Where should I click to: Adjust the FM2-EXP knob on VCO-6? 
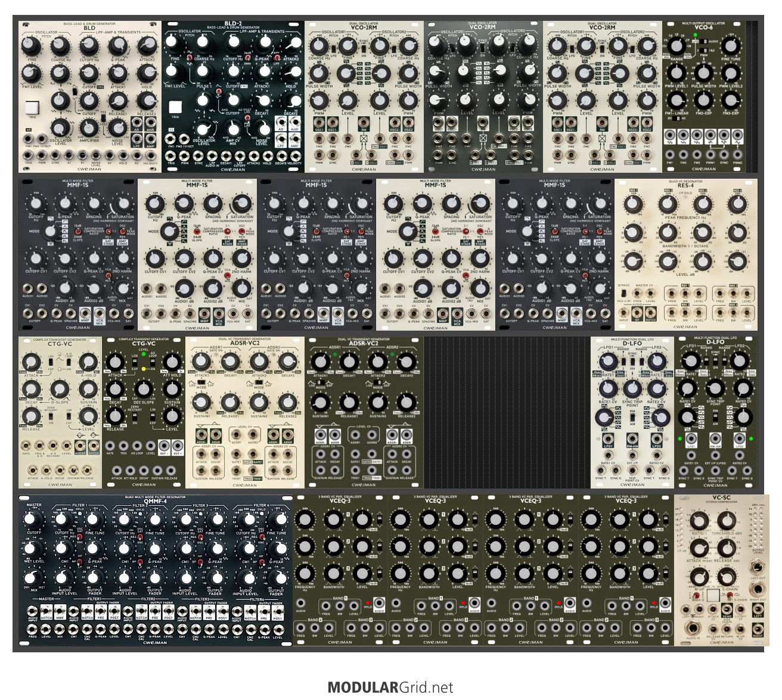pyautogui.click(x=704, y=101)
